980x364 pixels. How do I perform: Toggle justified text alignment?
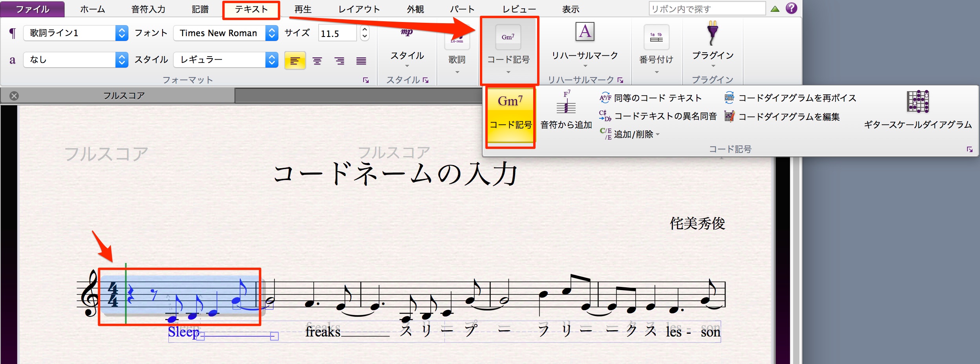[x=361, y=61]
